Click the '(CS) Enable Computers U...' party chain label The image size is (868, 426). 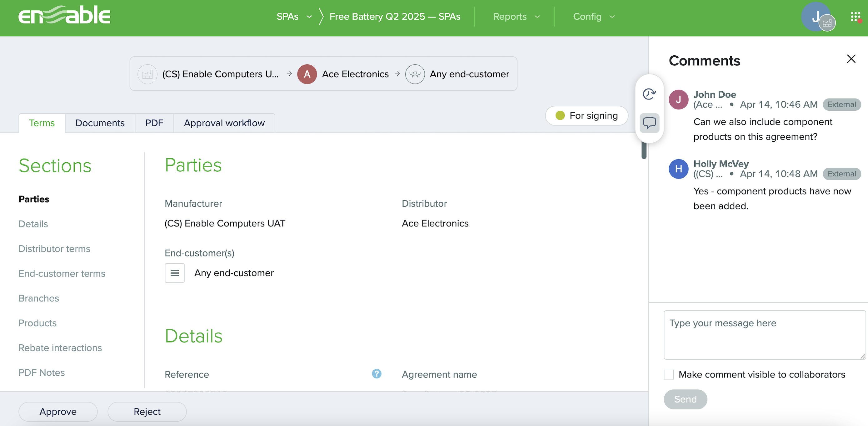tap(220, 74)
